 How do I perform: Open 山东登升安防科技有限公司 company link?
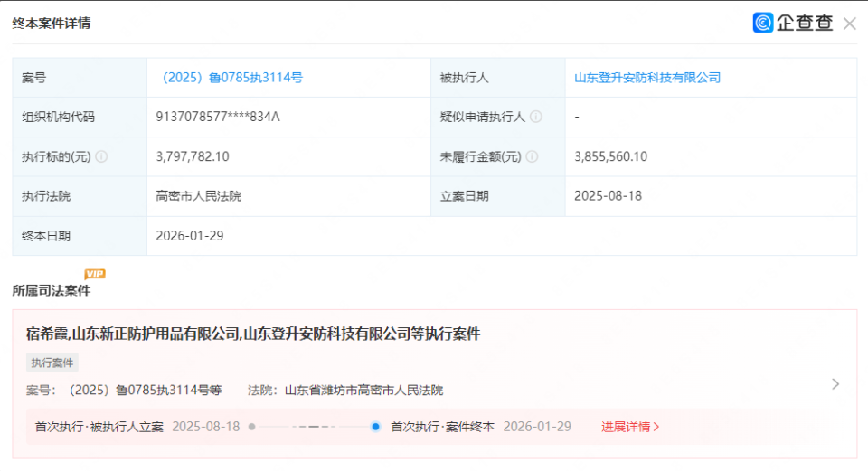pos(647,78)
